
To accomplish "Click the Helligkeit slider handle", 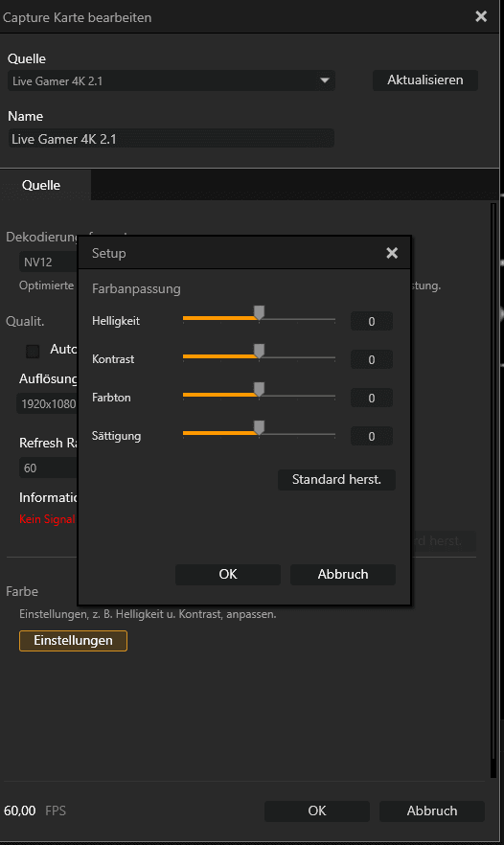I will (260, 312).
